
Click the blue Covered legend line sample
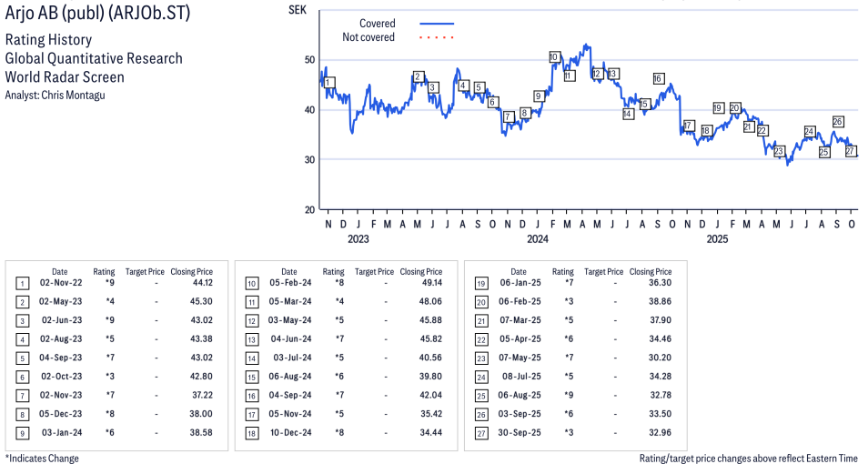click(437, 24)
